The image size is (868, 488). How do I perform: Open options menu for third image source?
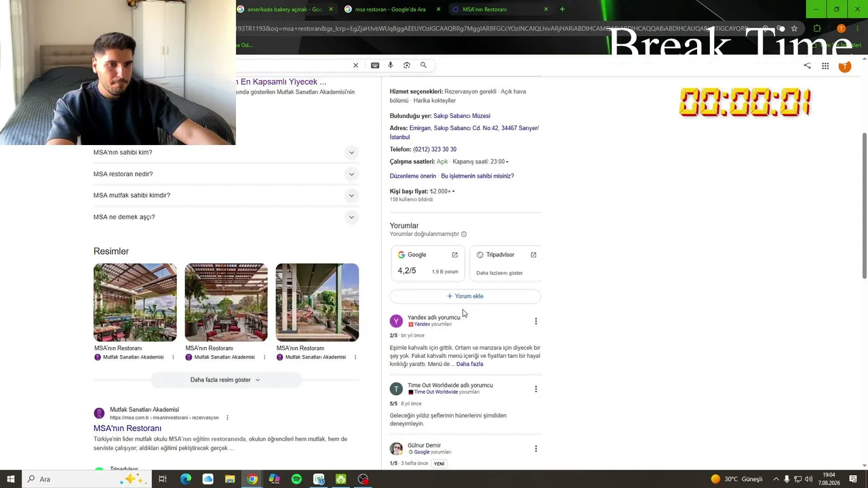tap(355, 357)
